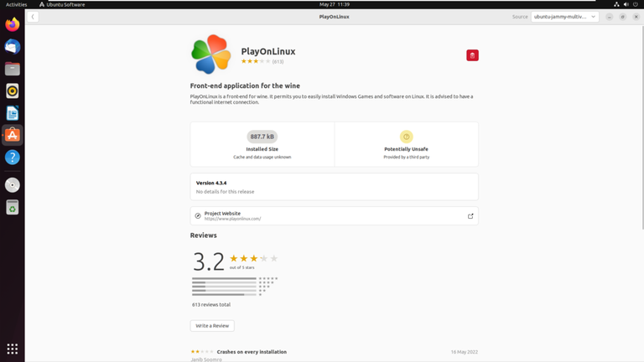This screenshot has height=362, width=644.
Task: Click the page vertical scrollbar
Action: tap(642, 127)
